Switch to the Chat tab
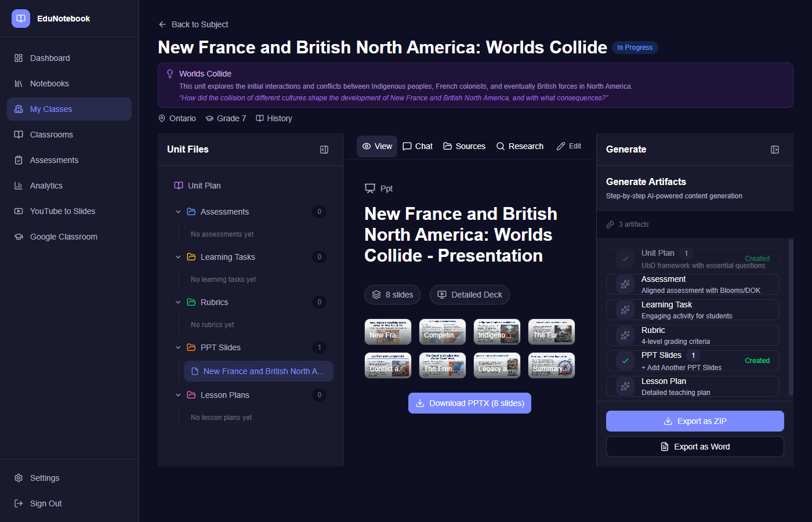The width and height of the screenshot is (812, 522). coord(418,146)
